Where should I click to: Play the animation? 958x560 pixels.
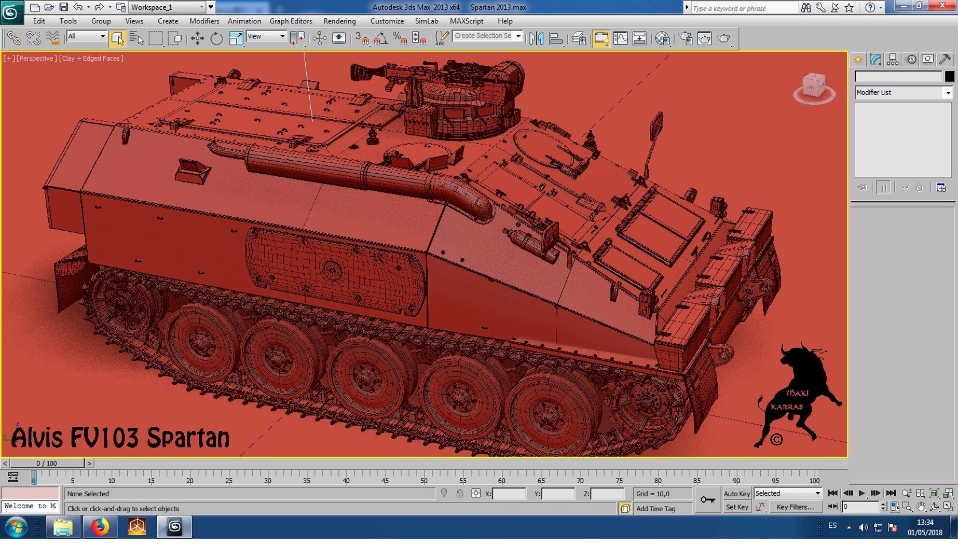click(x=861, y=493)
